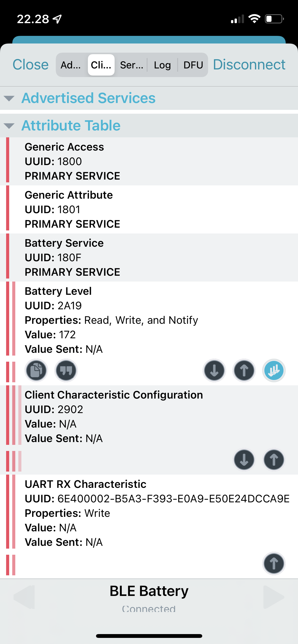
Task: Toggle Battery Level notifications blue button
Action: [x=274, y=370]
